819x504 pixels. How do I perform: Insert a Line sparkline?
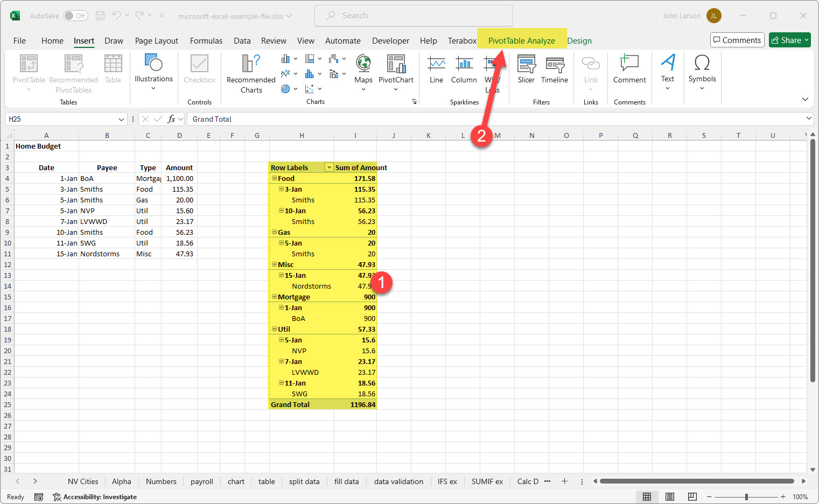click(436, 70)
